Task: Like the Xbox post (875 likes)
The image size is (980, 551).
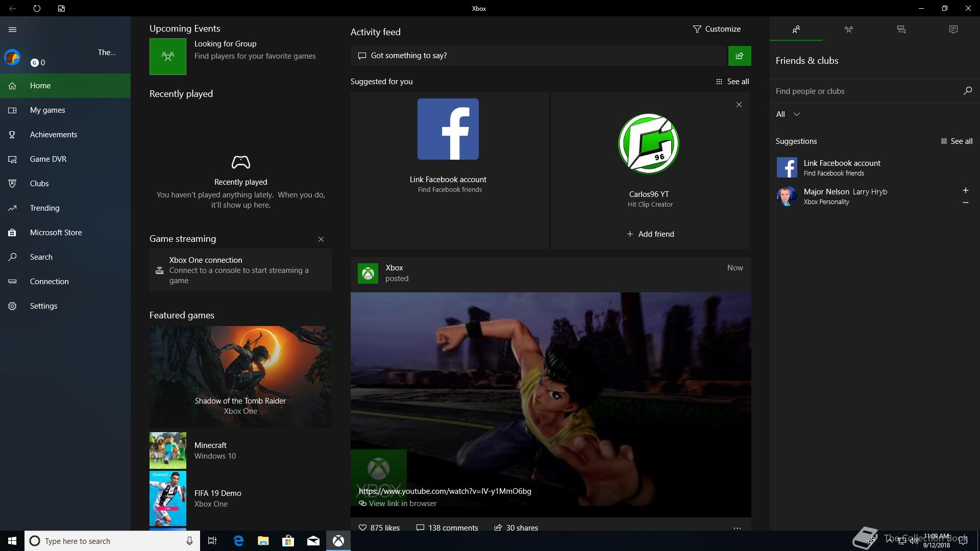Action: click(x=379, y=528)
